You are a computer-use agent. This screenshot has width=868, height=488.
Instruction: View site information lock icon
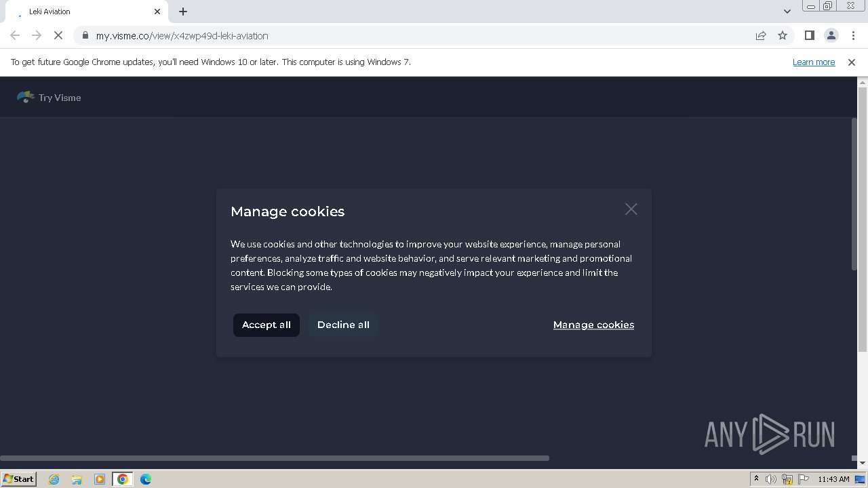point(85,35)
